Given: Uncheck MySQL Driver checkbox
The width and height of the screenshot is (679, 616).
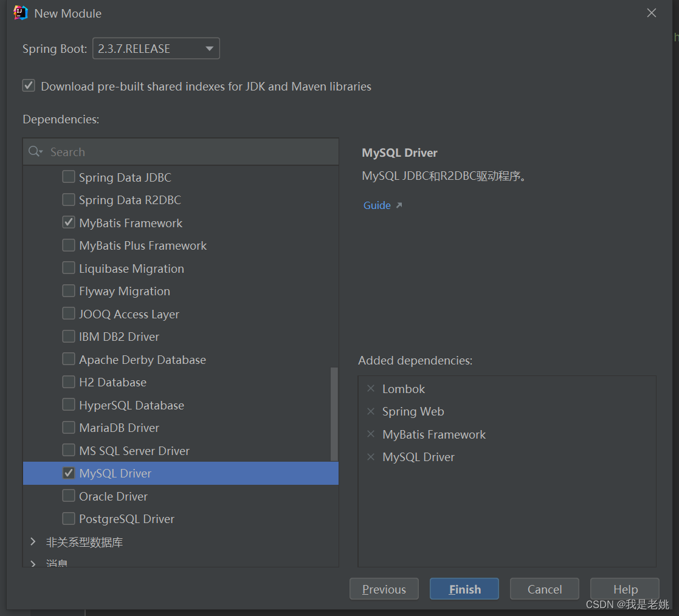Looking at the screenshot, I should tap(69, 473).
